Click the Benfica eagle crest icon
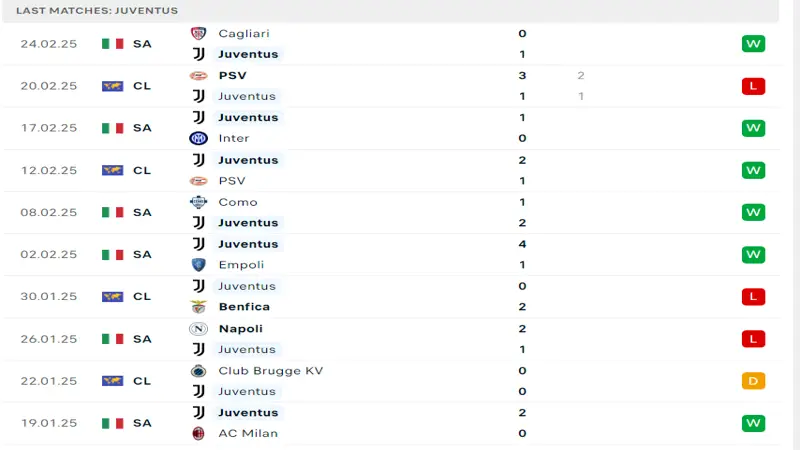This screenshot has height=450, width=800. pos(198,307)
